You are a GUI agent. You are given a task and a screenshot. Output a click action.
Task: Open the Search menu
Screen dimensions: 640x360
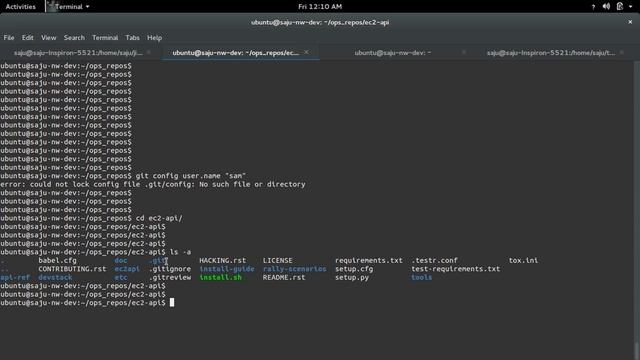[74, 38]
